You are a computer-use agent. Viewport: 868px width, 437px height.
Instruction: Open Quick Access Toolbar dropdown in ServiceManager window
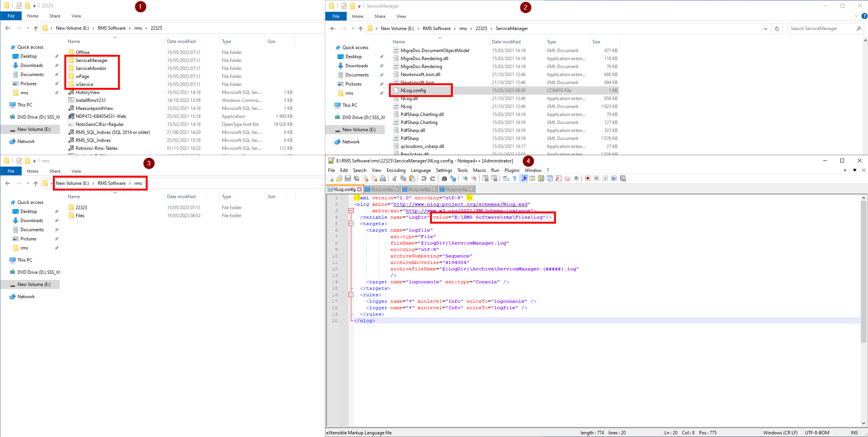(x=359, y=6)
